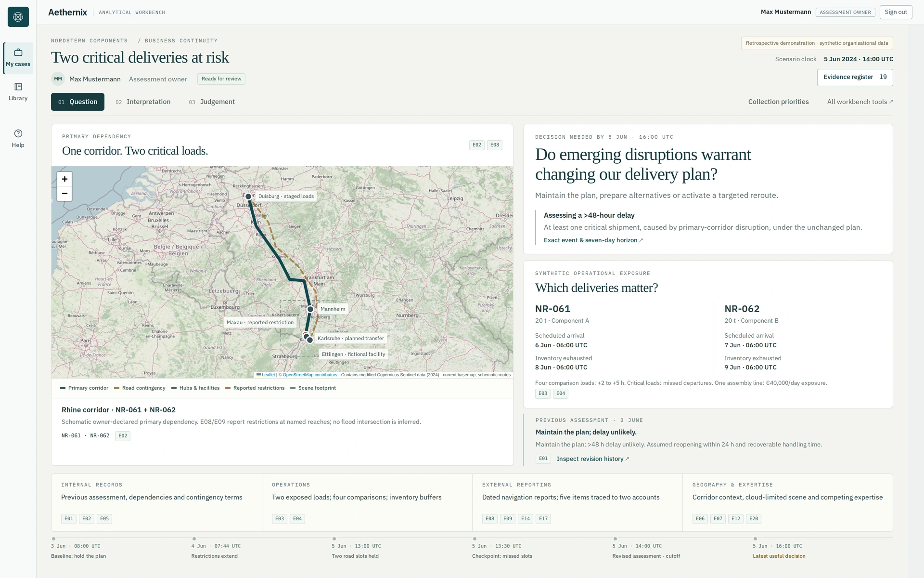
Task: Select the Ettlingen facility marker on map
Action: pyautogui.click(x=310, y=340)
